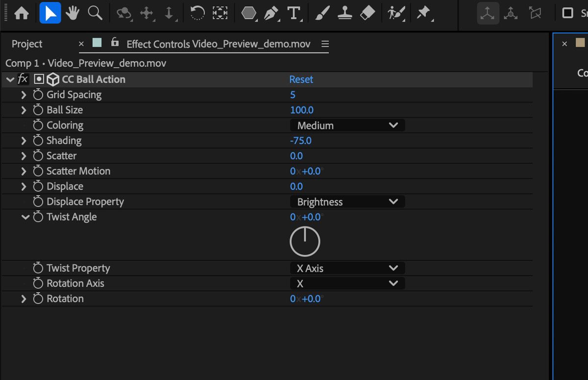This screenshot has height=380, width=588.
Task: Click the Twist Angle rotation dial
Action: [x=305, y=241]
